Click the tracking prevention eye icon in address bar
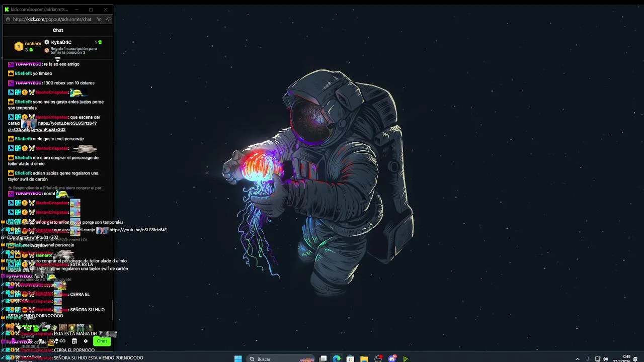This screenshot has width=644, height=362. (99, 19)
